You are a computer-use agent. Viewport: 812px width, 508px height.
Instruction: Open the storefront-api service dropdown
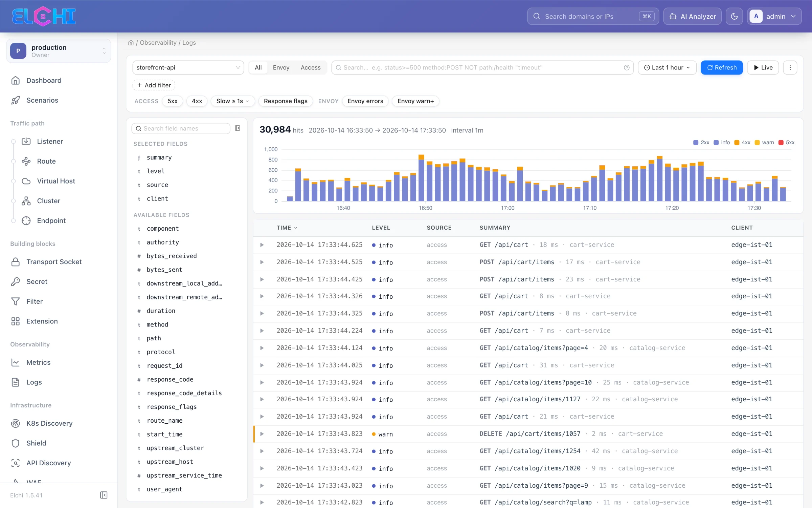point(188,67)
